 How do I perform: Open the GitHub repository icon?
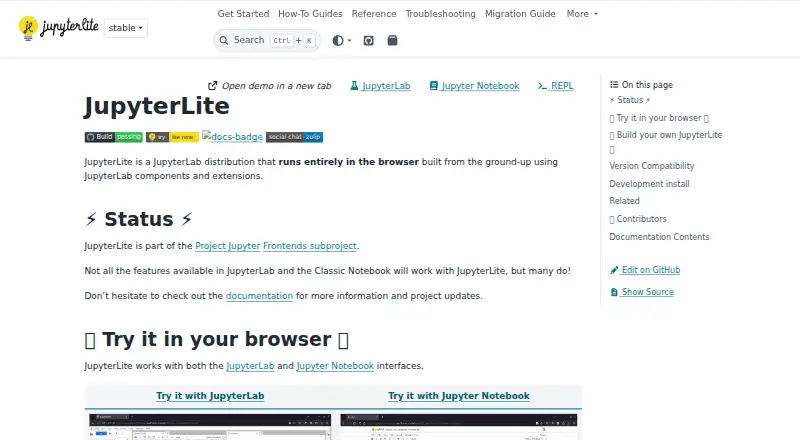pos(368,40)
